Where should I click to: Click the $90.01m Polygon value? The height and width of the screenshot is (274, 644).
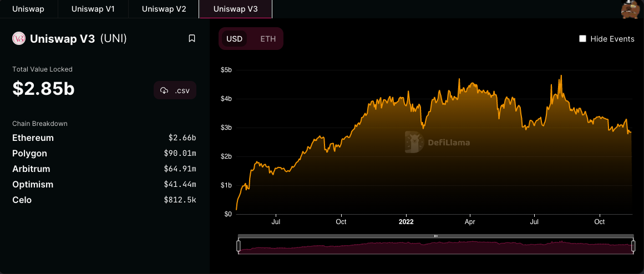(x=180, y=153)
